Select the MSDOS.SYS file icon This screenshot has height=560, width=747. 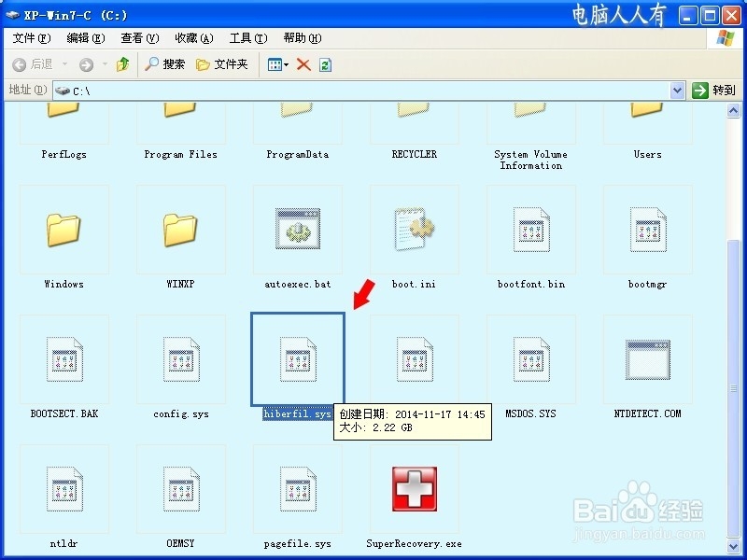tap(531, 359)
